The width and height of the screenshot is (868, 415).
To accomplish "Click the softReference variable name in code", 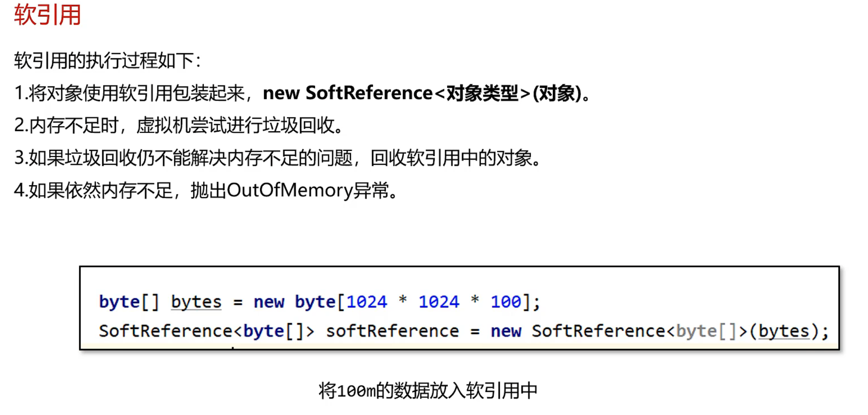I will (392, 331).
